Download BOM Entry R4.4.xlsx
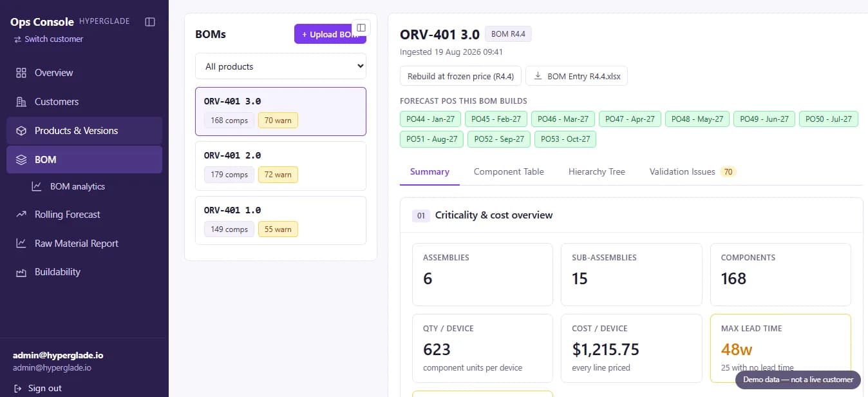 (x=576, y=76)
